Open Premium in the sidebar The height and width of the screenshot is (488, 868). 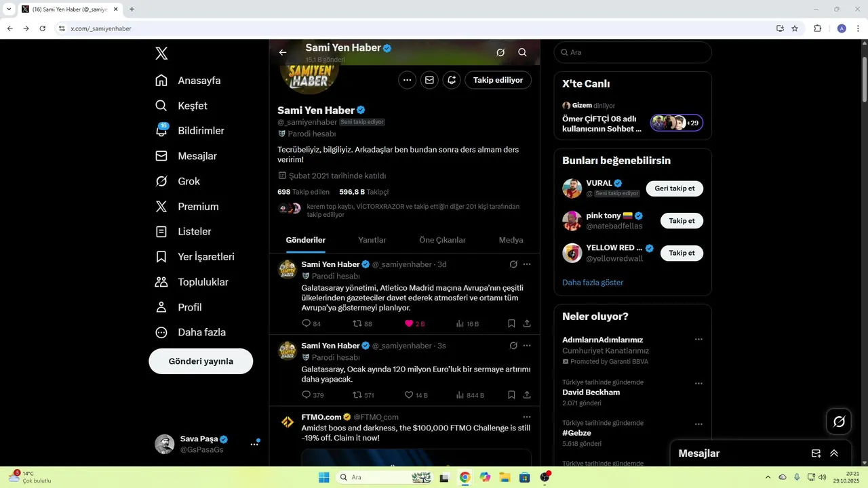point(187,207)
